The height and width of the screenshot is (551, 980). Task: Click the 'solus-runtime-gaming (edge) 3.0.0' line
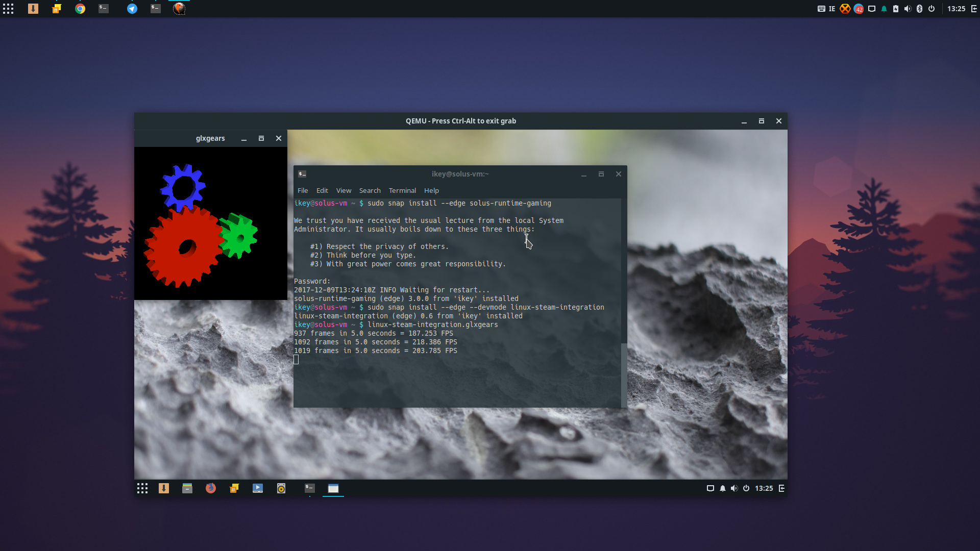(406, 299)
